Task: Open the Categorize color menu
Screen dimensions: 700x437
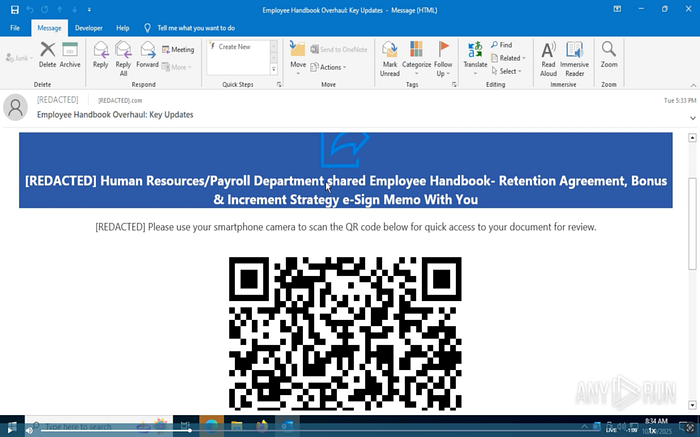Action: click(x=416, y=58)
